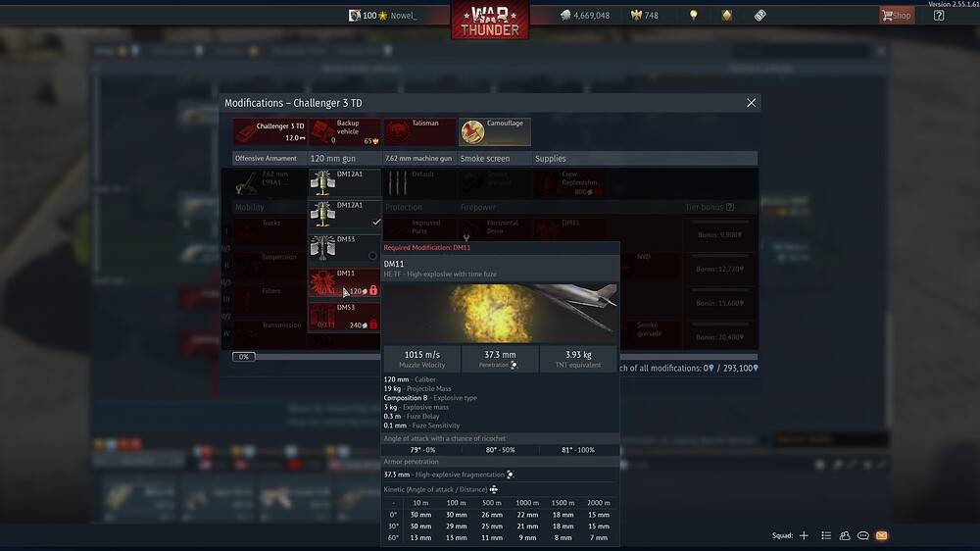Click the high-explosive fragmentation icon
The width and height of the screenshot is (980, 551).
click(x=511, y=475)
